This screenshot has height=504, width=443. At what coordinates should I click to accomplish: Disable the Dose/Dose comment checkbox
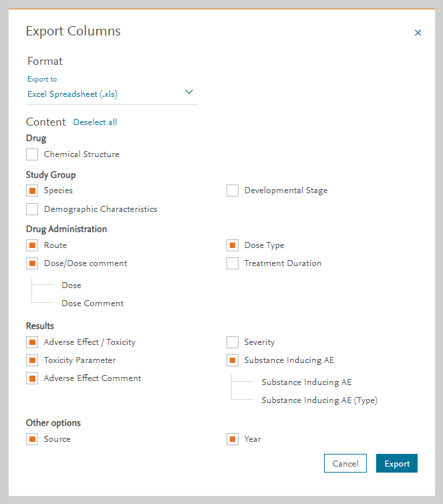[x=32, y=263]
